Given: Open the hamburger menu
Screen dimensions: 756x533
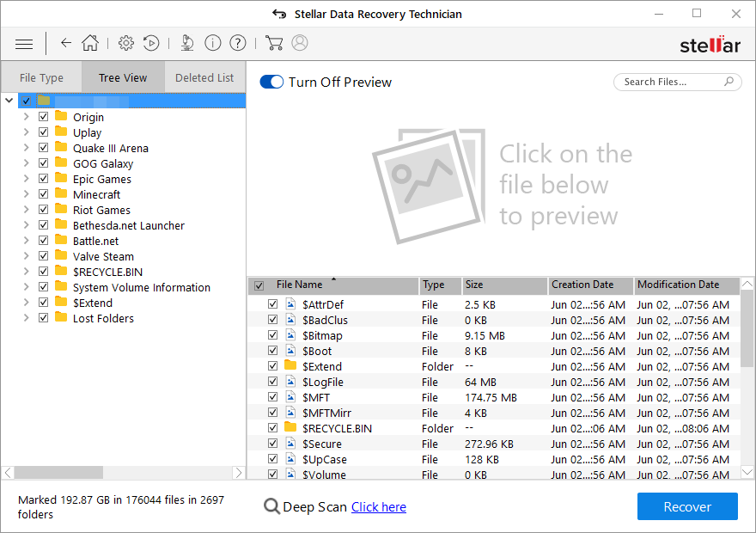Looking at the screenshot, I should 24,45.
